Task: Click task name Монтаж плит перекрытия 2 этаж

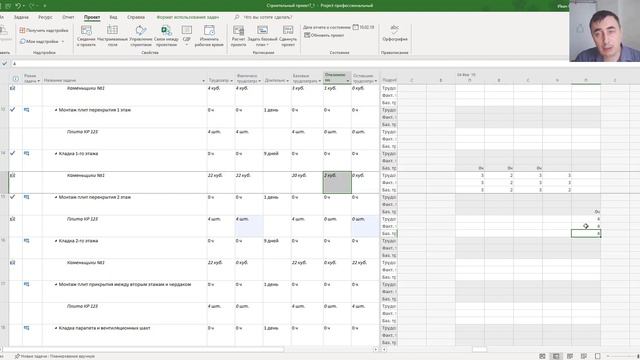Action: click(95, 197)
